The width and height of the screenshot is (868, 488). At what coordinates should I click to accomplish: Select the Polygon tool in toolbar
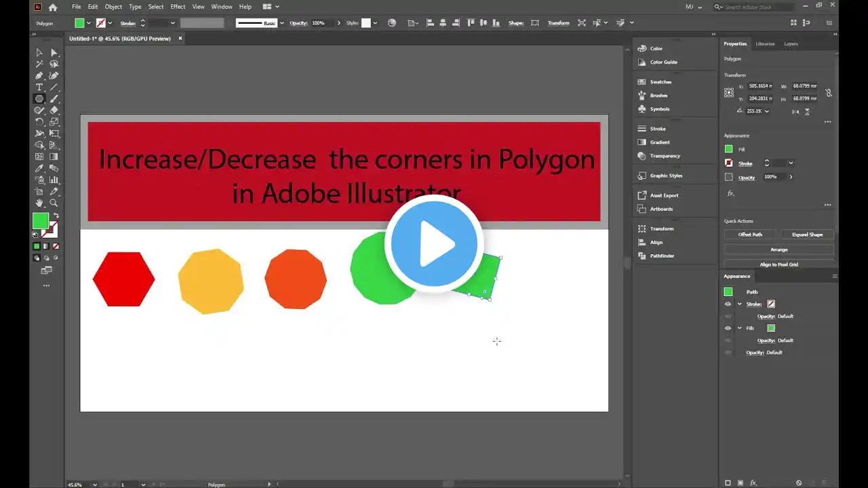coord(39,98)
